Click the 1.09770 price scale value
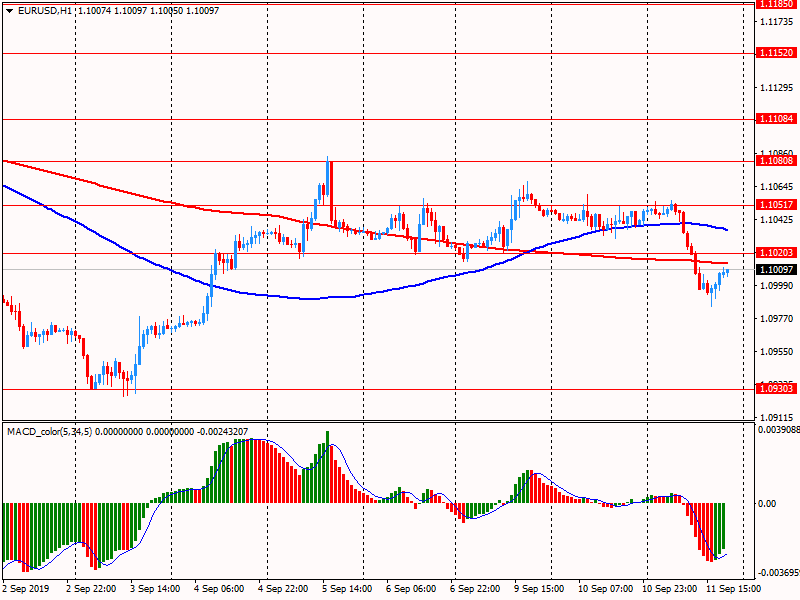This screenshot has width=800, height=600. point(777,319)
